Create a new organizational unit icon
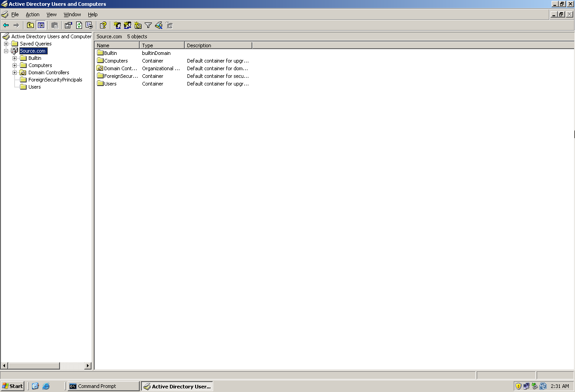Viewport: 575px width, 392px height. [138, 25]
